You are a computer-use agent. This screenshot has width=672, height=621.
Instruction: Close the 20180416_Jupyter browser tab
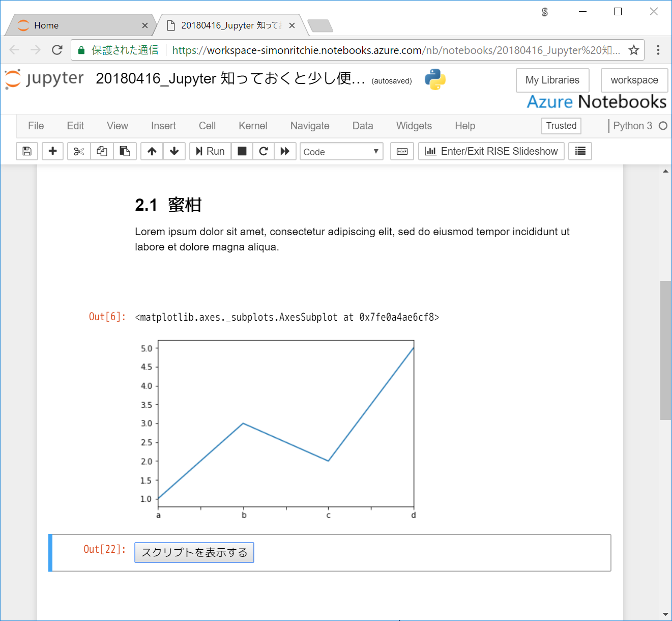(292, 25)
